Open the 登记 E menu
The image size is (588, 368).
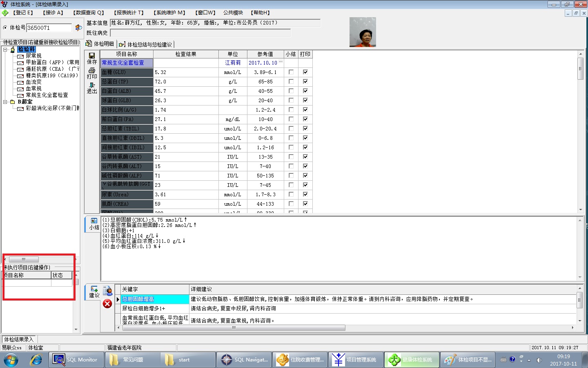click(23, 13)
